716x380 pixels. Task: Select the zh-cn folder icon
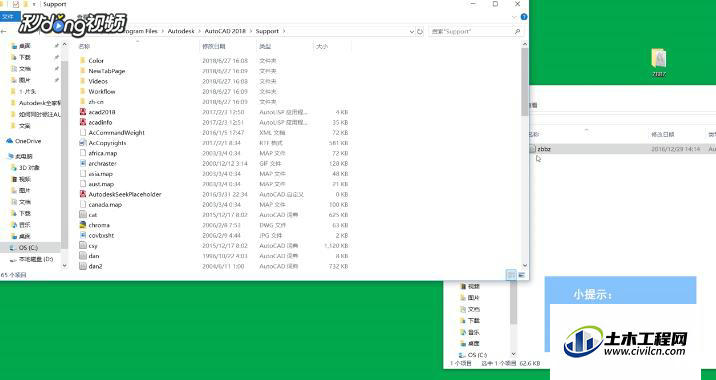point(83,101)
